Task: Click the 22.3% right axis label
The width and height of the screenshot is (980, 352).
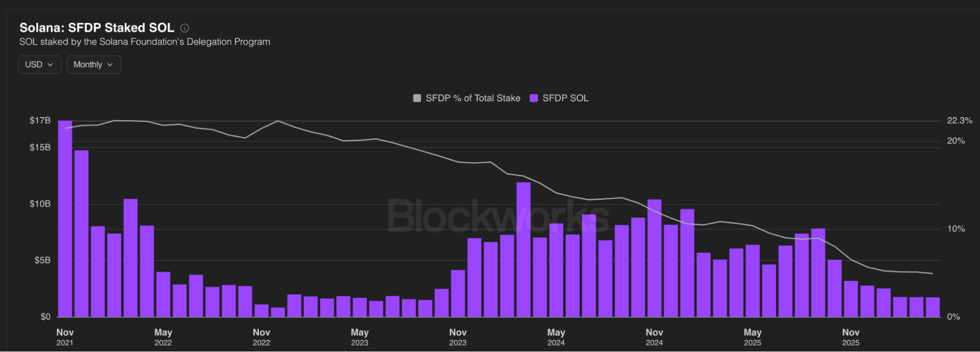Action: coord(960,120)
